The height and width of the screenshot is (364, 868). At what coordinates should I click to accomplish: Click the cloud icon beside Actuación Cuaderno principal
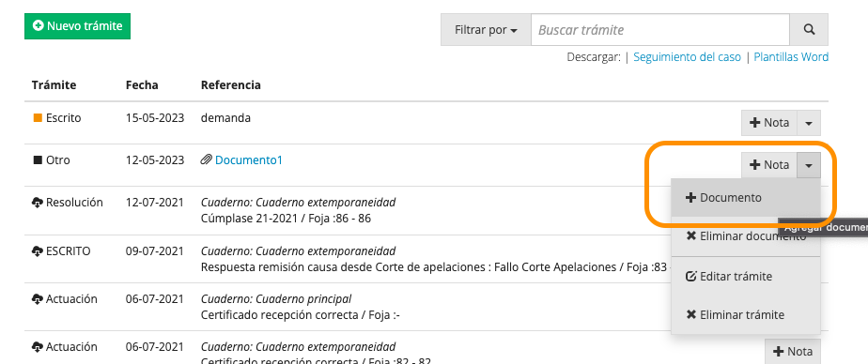(x=37, y=299)
